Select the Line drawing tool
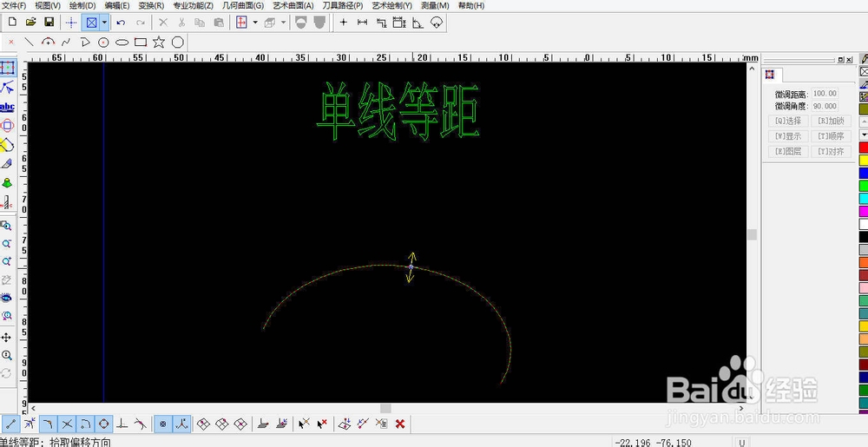 [30, 42]
